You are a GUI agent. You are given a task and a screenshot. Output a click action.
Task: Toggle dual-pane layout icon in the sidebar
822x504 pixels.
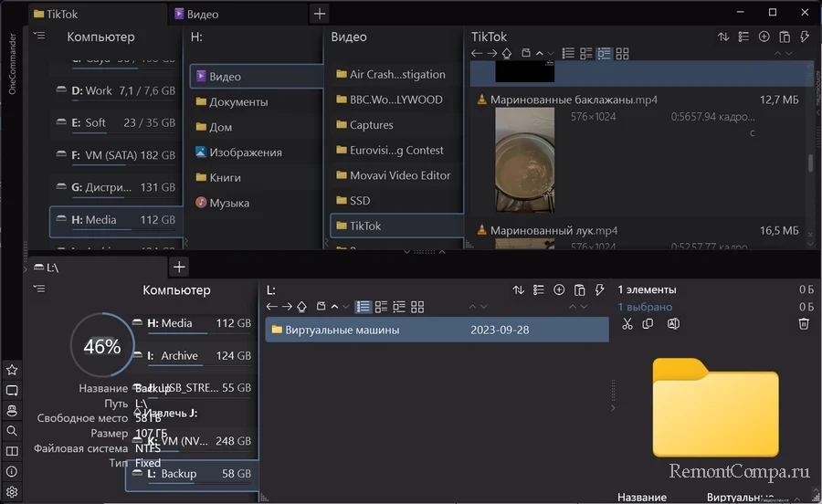[12, 452]
